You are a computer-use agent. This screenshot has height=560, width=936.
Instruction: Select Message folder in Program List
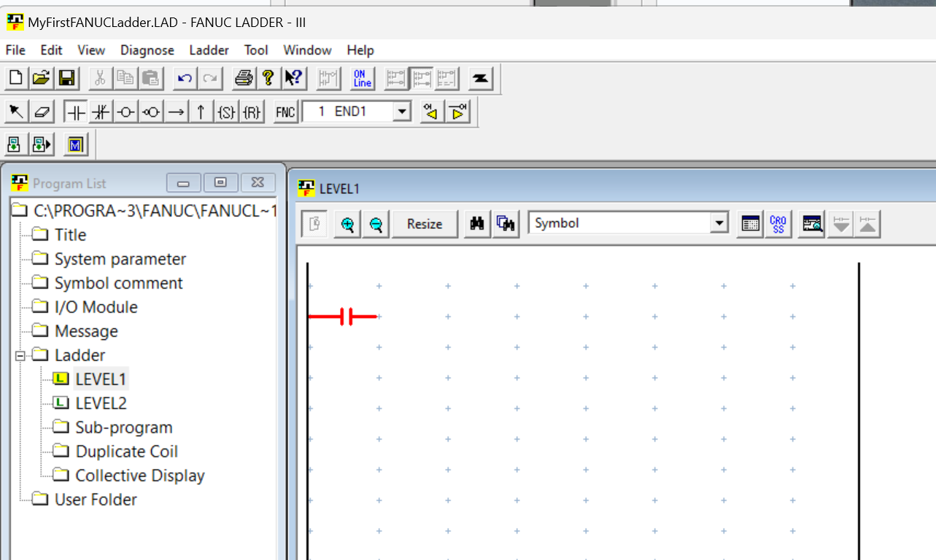86,331
